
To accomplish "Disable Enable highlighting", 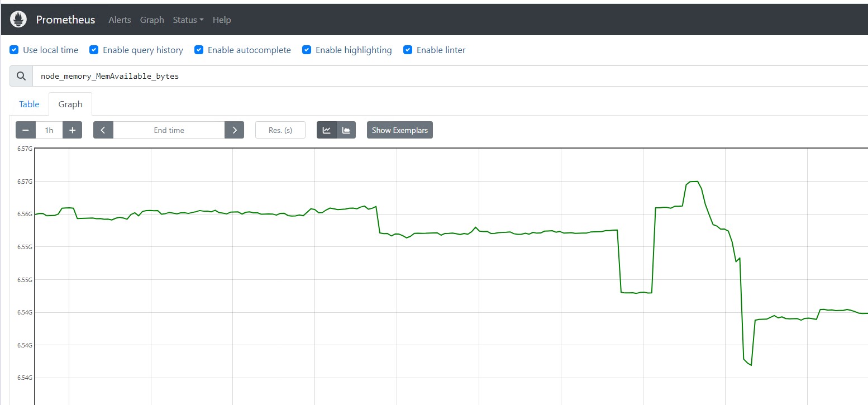I will click(307, 50).
